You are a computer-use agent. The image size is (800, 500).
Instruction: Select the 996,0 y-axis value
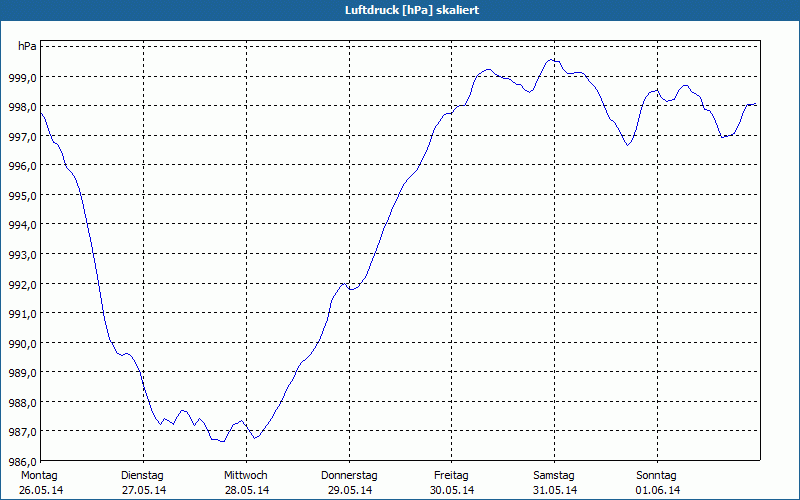pyautogui.click(x=23, y=166)
